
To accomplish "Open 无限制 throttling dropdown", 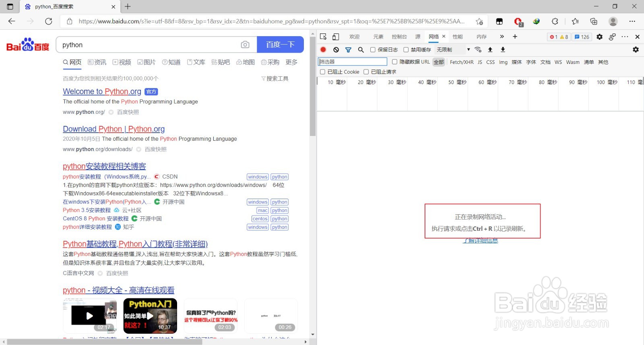I will (x=453, y=50).
